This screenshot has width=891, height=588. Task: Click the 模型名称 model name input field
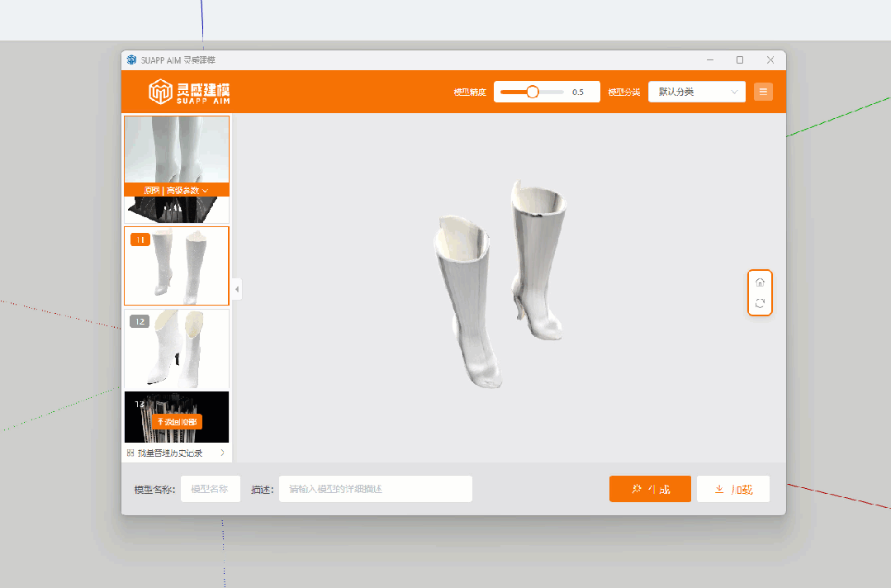click(x=211, y=489)
